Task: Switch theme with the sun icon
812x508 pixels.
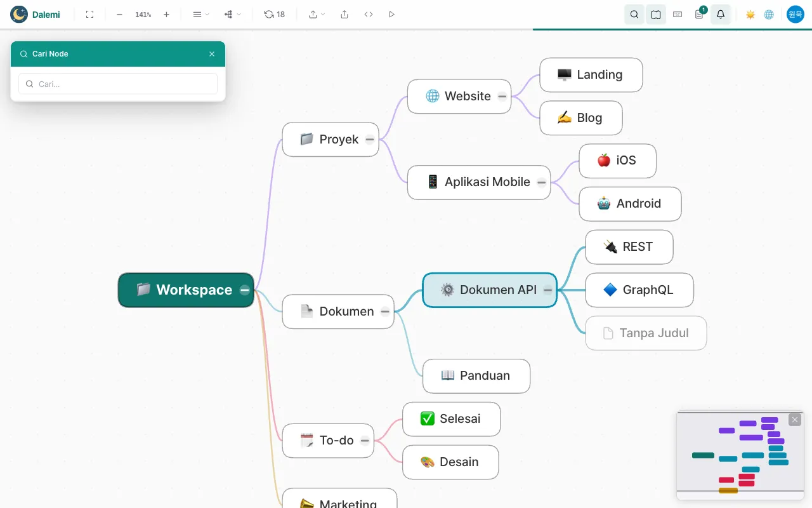Action: [750, 14]
